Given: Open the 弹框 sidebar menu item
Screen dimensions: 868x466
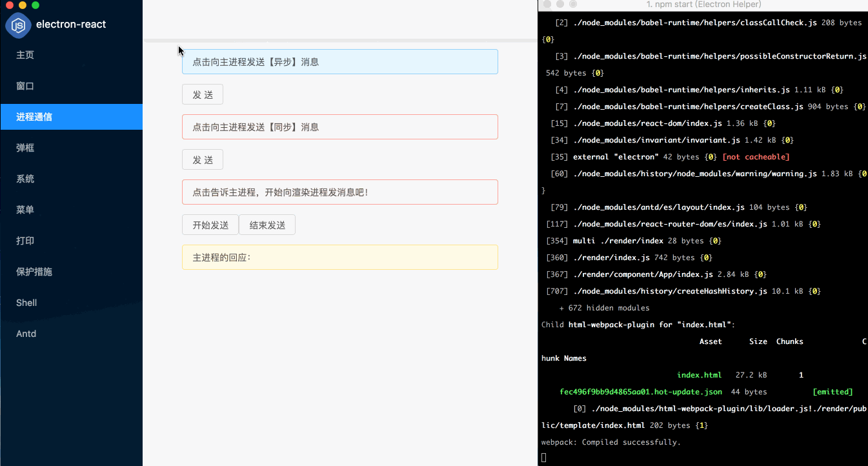Looking at the screenshot, I should coord(71,148).
